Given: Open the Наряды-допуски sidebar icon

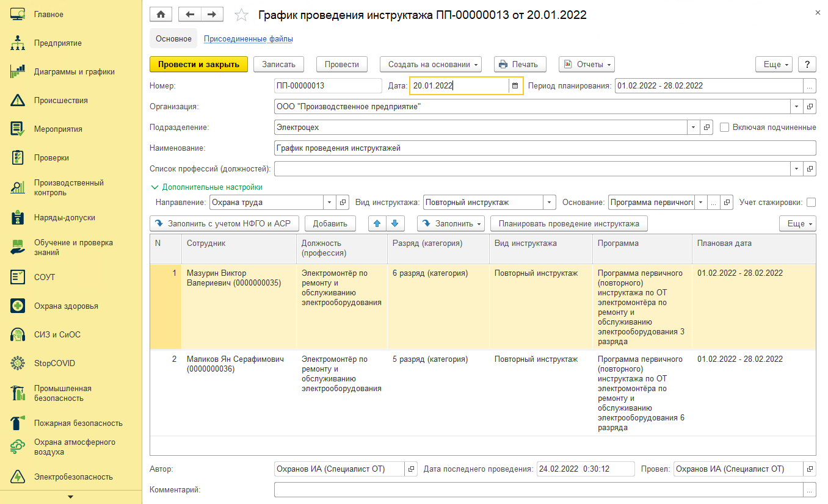Looking at the screenshot, I should click(17, 217).
